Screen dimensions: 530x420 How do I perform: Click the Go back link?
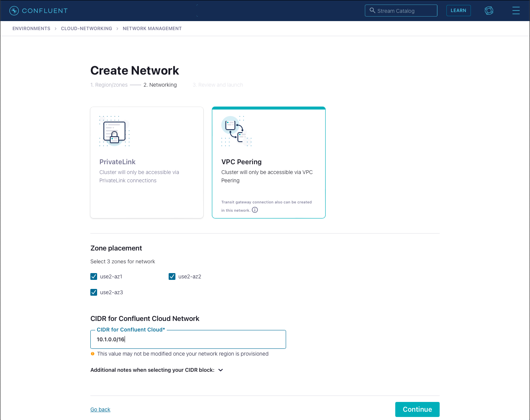click(101, 409)
